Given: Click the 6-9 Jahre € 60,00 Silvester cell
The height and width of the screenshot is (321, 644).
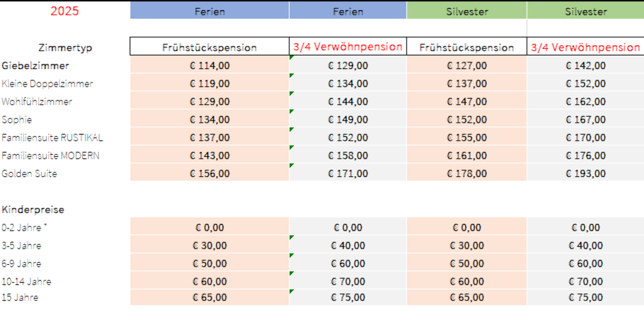Looking at the screenshot, I should point(585,264).
